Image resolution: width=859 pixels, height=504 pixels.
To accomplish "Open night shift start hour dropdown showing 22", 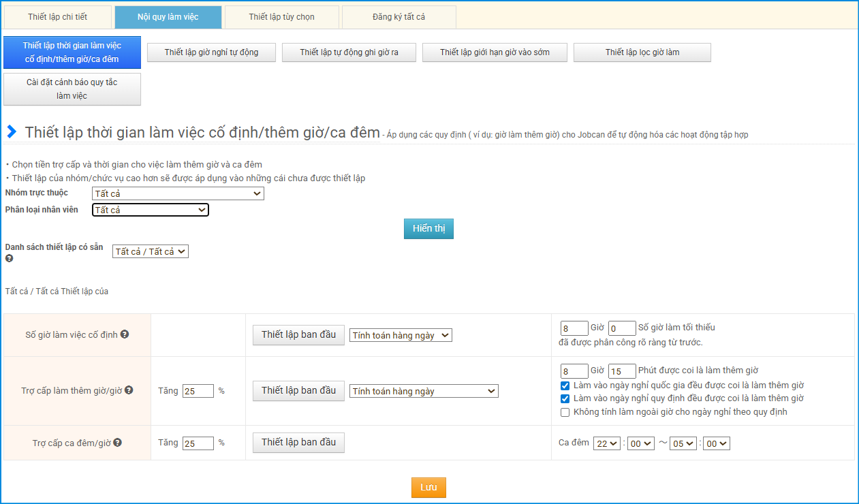I will pos(606,443).
